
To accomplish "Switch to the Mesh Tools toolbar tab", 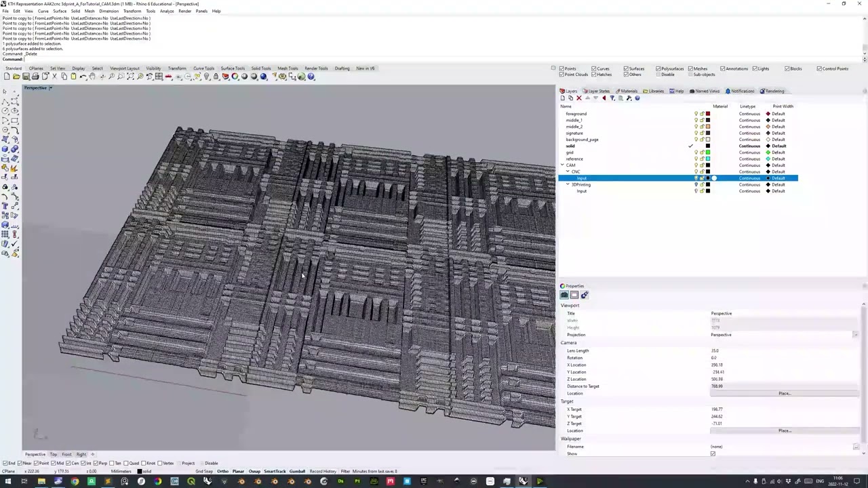I will 288,68.
